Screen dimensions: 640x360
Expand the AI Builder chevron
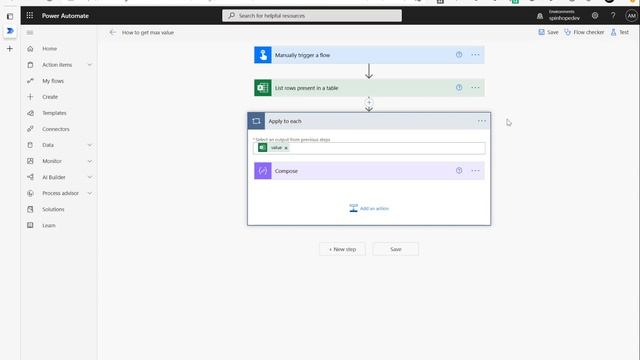pyautogui.click(x=89, y=177)
